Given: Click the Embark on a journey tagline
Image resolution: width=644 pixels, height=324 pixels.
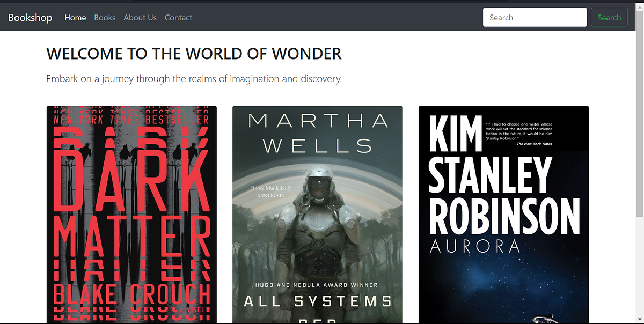Looking at the screenshot, I should [x=194, y=79].
